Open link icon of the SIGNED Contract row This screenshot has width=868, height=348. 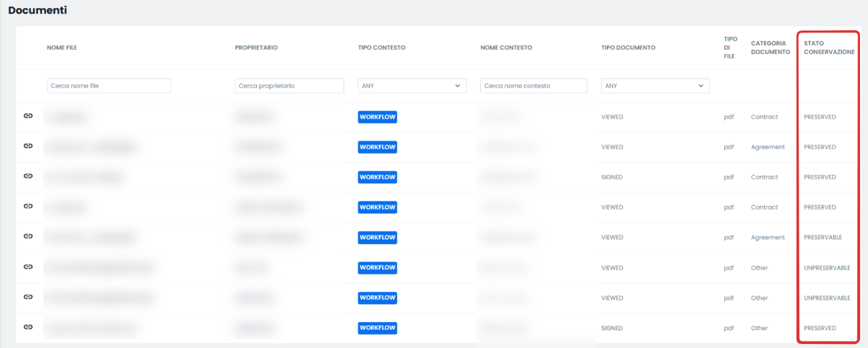pyautogui.click(x=28, y=176)
